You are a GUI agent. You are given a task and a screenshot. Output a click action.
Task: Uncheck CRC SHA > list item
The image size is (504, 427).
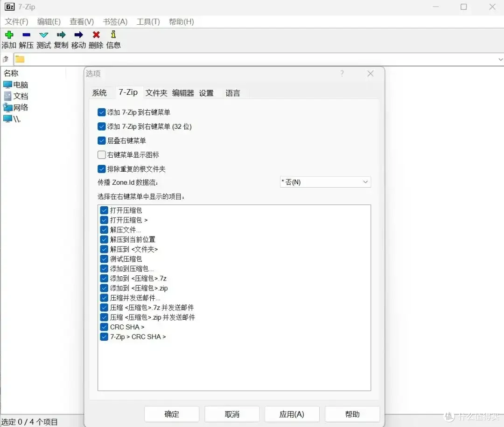click(104, 327)
